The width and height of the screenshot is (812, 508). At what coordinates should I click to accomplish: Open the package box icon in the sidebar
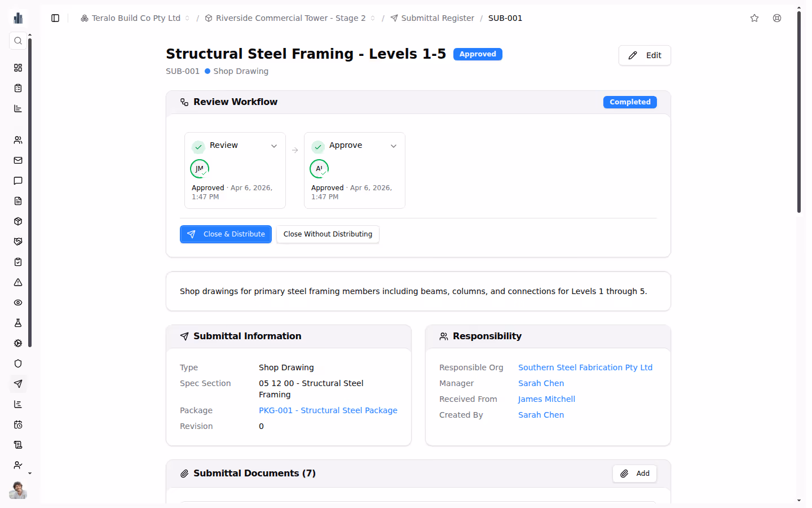18,221
